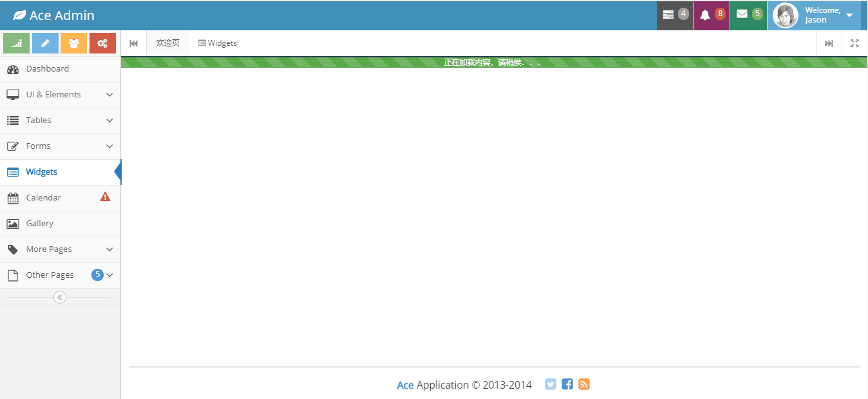This screenshot has height=399, width=868.
Task: Click the Ace Admin brand text
Action: coord(62,15)
